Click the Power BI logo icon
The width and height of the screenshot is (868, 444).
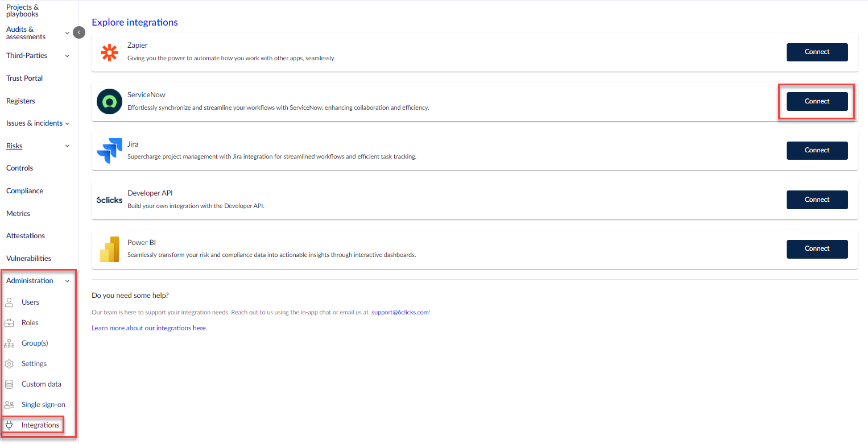pyautogui.click(x=109, y=249)
